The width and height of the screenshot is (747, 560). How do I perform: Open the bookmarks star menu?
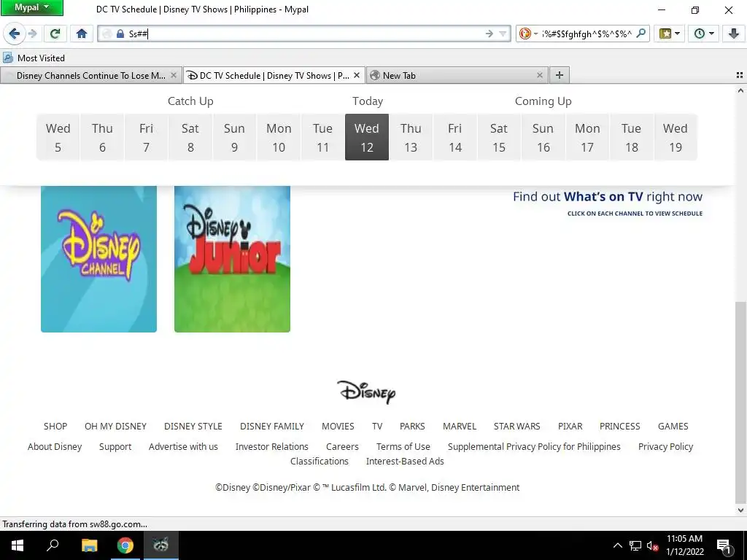(670, 34)
